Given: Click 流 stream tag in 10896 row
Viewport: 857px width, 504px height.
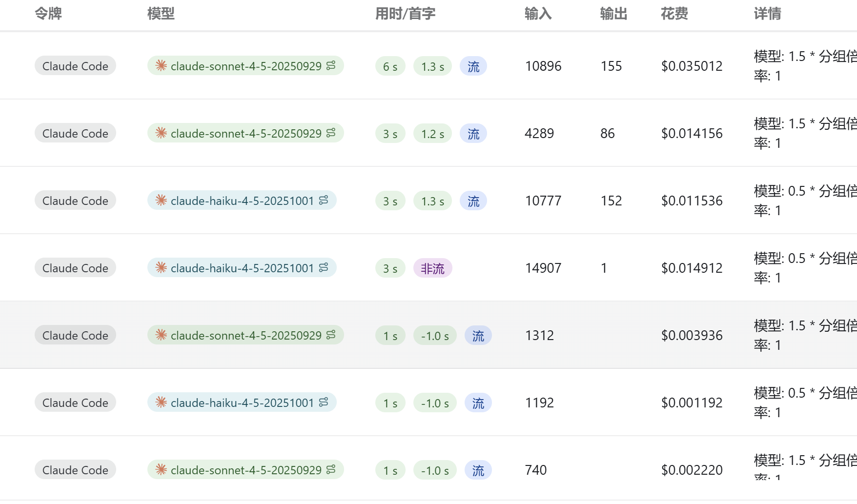Looking at the screenshot, I should coord(473,66).
